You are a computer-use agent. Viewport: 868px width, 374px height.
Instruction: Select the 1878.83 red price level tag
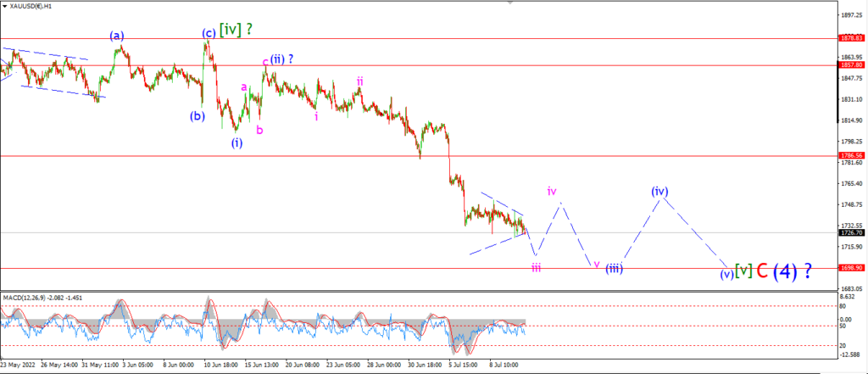coord(852,38)
